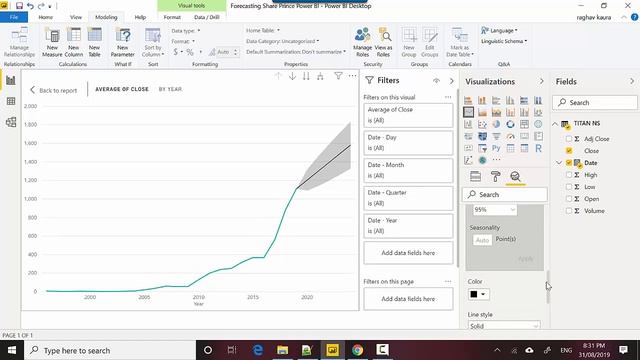
Task: Save the file from quick access toolbar
Action: click(x=19, y=6)
